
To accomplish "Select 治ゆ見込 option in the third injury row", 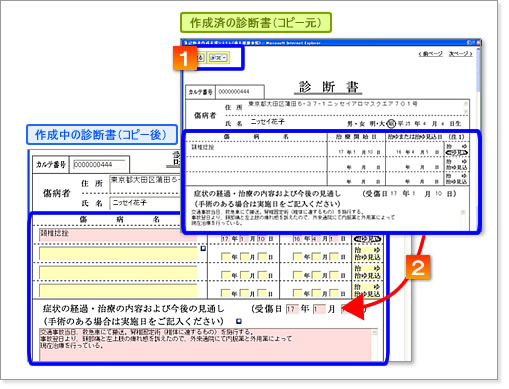I will (367, 276).
